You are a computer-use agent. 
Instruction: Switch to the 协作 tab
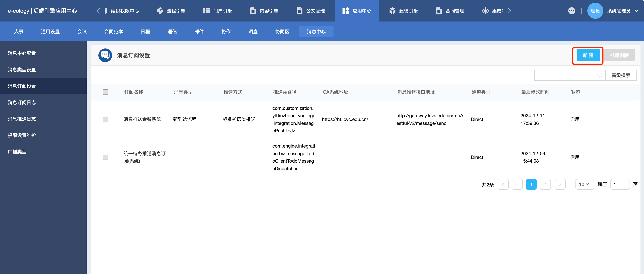click(x=226, y=31)
